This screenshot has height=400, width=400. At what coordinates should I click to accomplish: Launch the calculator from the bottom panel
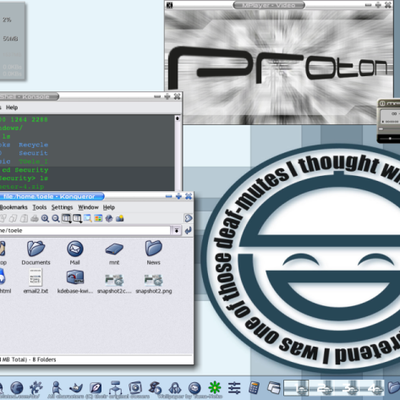[254, 388]
